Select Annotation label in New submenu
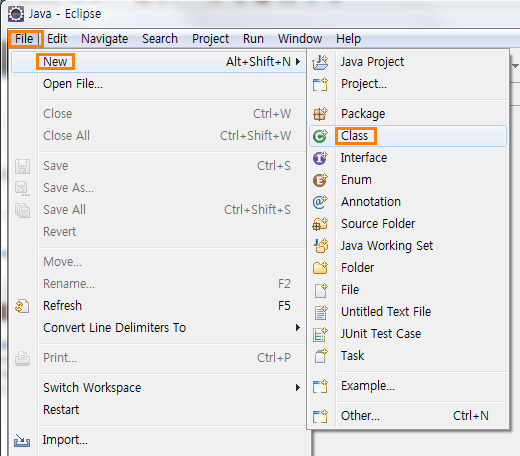Viewport: 520px width, 456px height. [x=371, y=202]
